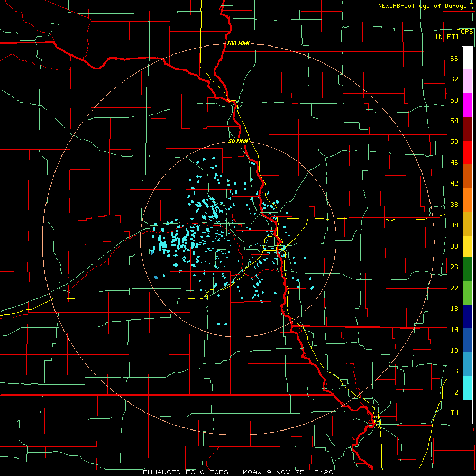Click the gold legend swatch between 34 and 38
The height and width of the screenshot is (476, 476).
coord(467,224)
